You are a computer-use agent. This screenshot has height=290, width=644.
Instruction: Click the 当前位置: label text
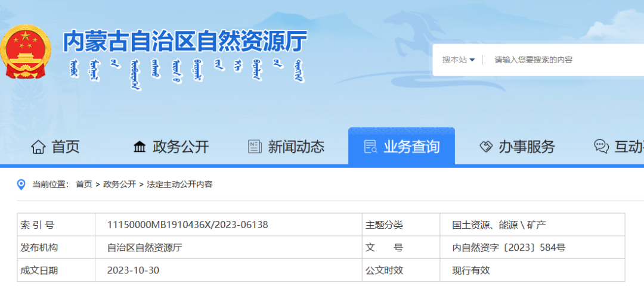pyautogui.click(x=51, y=185)
